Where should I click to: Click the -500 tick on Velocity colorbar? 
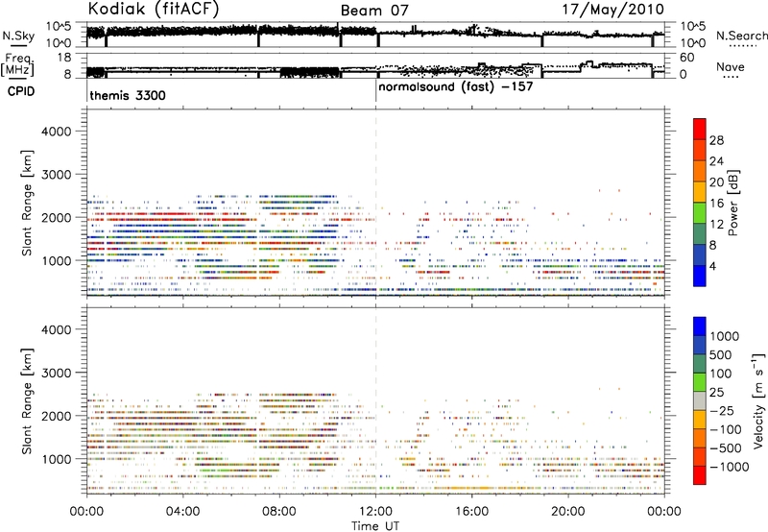(x=726, y=447)
